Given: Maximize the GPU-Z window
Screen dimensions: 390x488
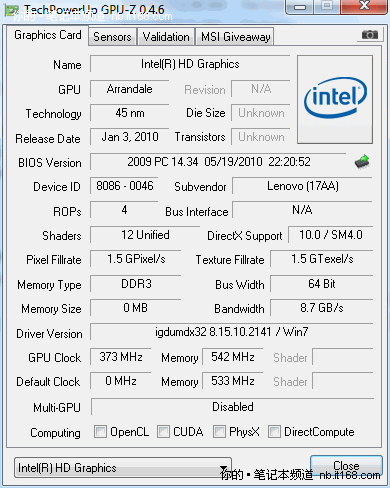Looking at the screenshot, I should pyautogui.click(x=327, y=6).
